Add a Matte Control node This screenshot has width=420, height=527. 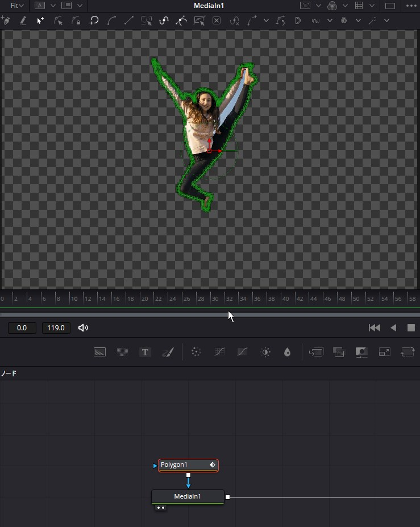click(361, 352)
